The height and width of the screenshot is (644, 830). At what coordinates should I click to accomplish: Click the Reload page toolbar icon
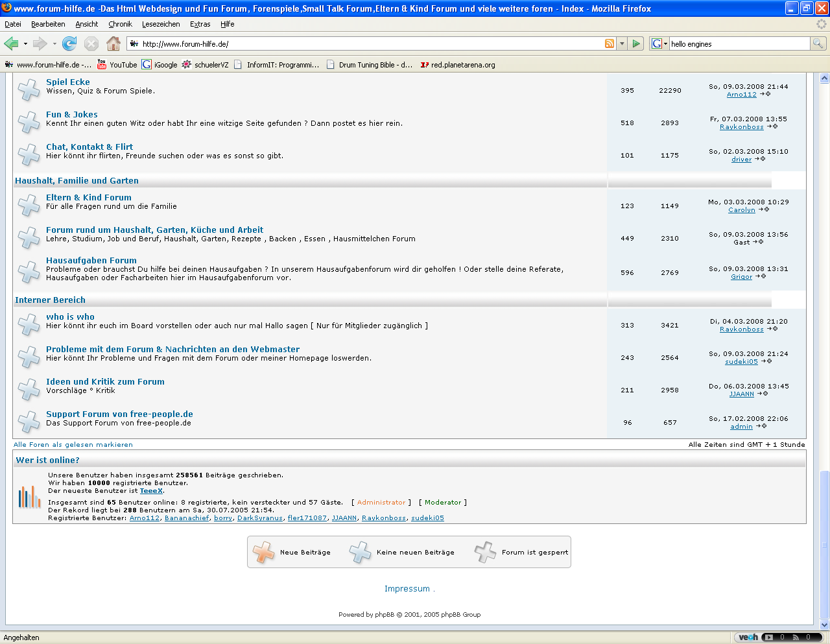tap(69, 43)
